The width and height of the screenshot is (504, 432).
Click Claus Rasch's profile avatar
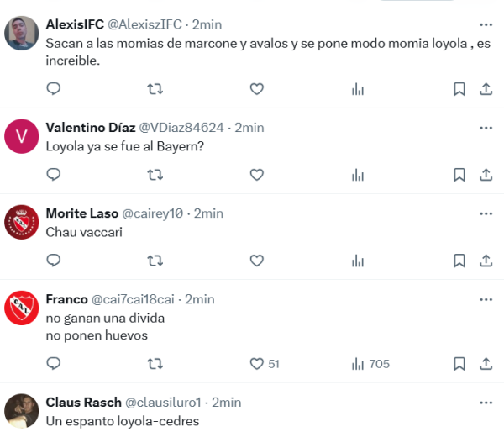click(x=22, y=411)
